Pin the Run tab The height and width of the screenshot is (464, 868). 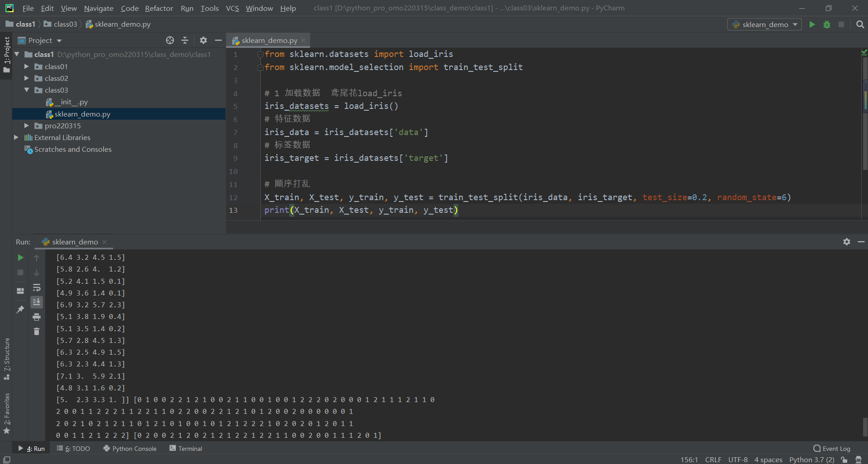click(x=20, y=309)
